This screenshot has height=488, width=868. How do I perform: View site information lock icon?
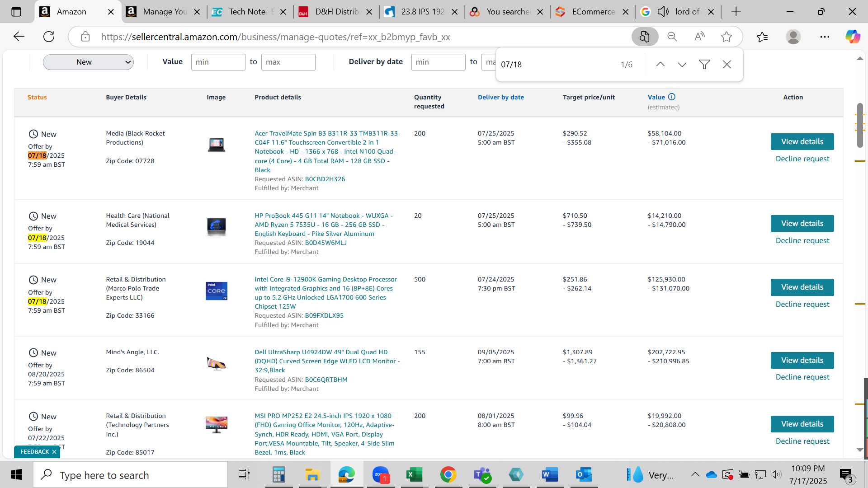pos(85,37)
